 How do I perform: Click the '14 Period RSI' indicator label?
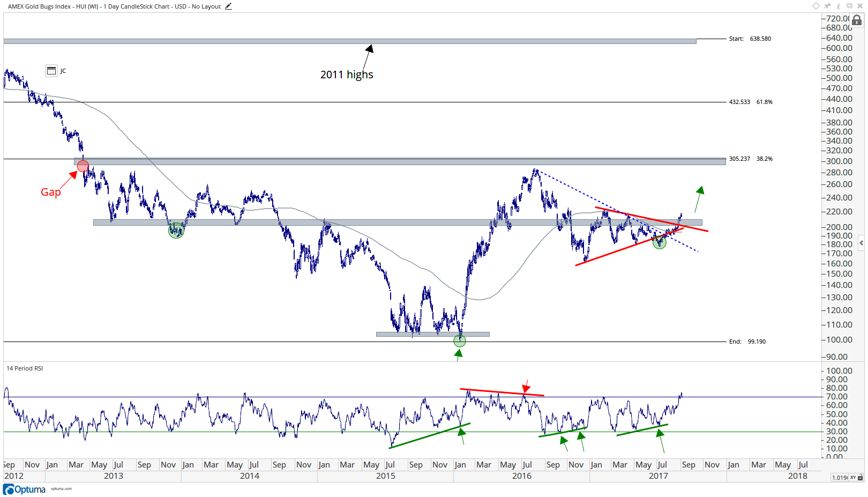(x=25, y=368)
